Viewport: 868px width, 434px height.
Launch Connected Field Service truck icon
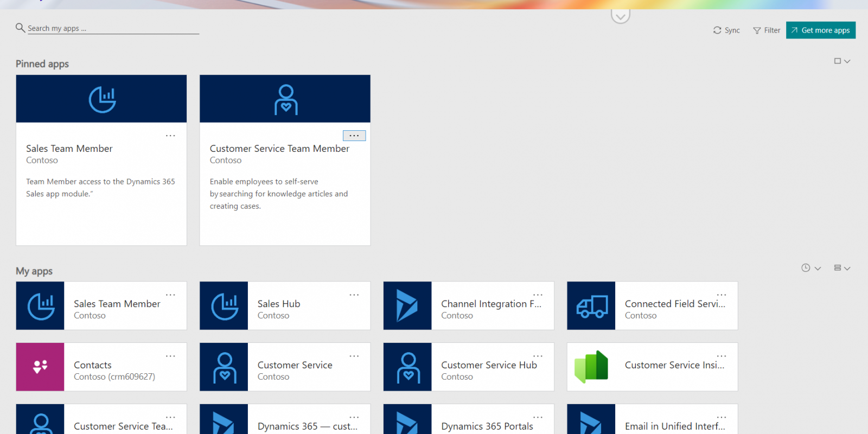point(591,305)
